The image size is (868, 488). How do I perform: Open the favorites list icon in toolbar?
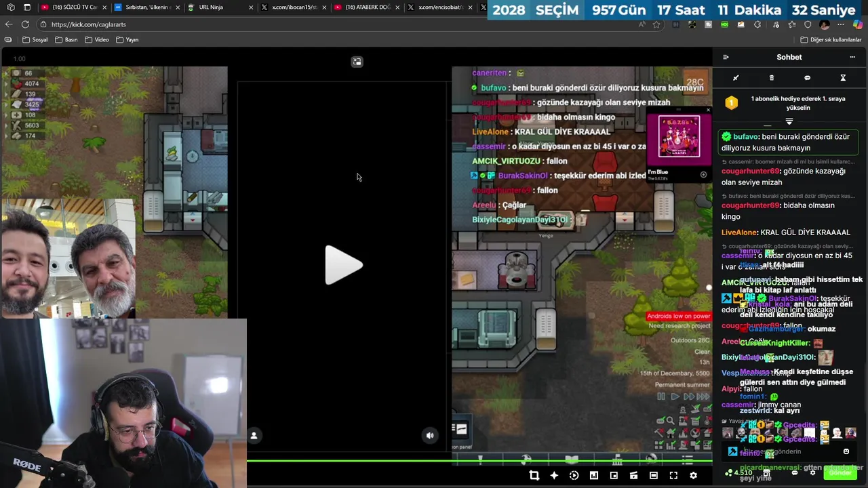pyautogui.click(x=791, y=24)
